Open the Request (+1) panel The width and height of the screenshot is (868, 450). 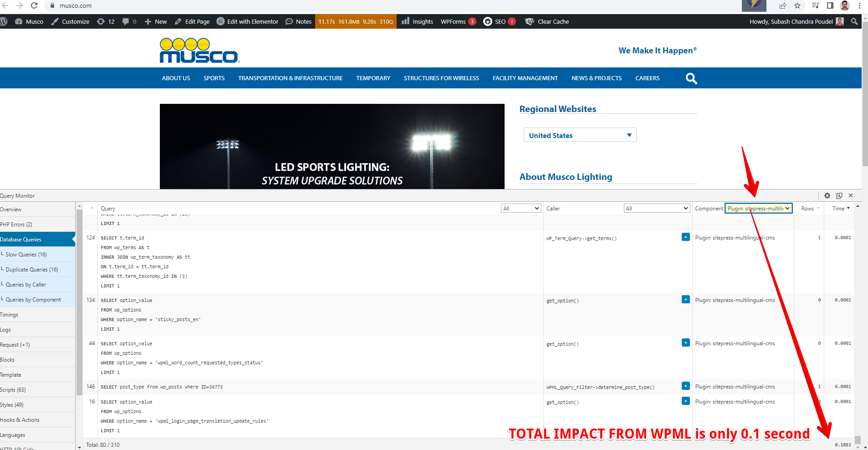[37, 345]
